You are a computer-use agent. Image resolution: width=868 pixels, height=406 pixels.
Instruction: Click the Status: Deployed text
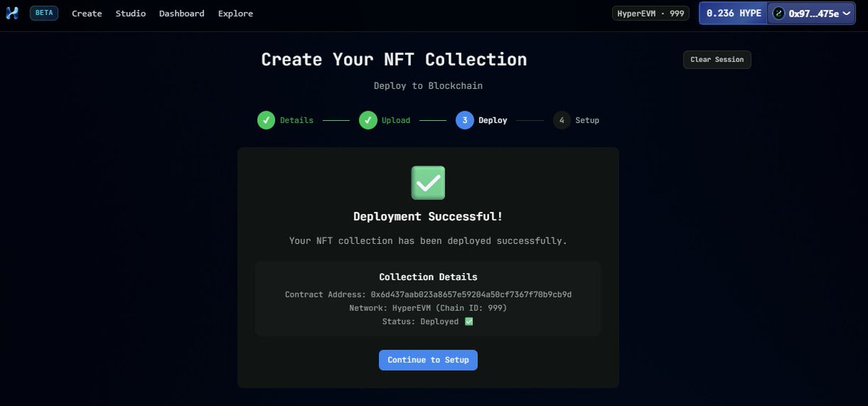point(420,321)
